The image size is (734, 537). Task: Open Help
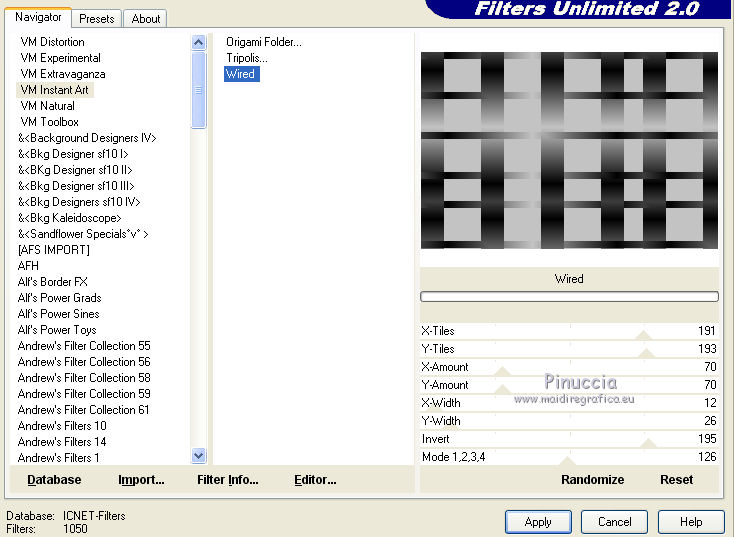coord(691,522)
